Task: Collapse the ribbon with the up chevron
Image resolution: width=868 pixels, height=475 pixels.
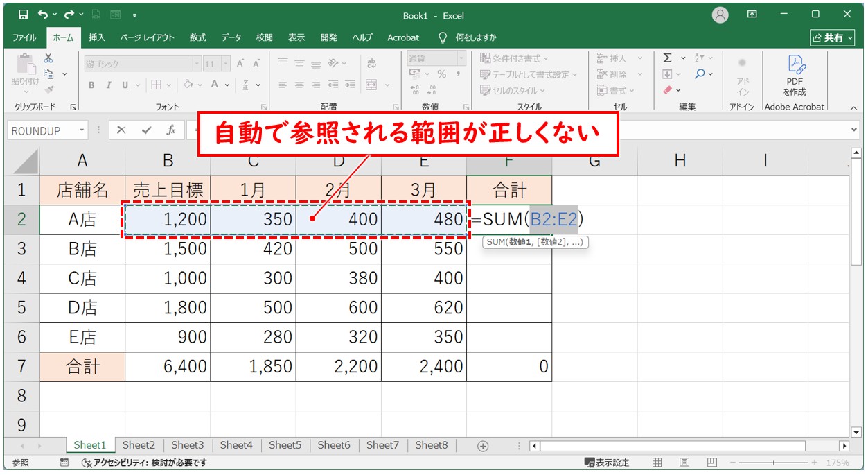Action: [x=853, y=108]
